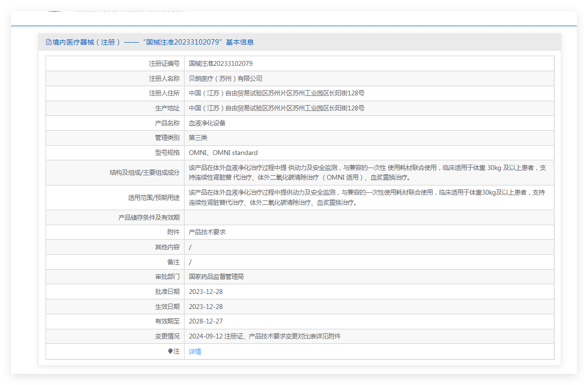The image size is (588, 385).
Task: Click registrant name 贝朗医疗（苏州）有限公司
Action: (x=225, y=78)
